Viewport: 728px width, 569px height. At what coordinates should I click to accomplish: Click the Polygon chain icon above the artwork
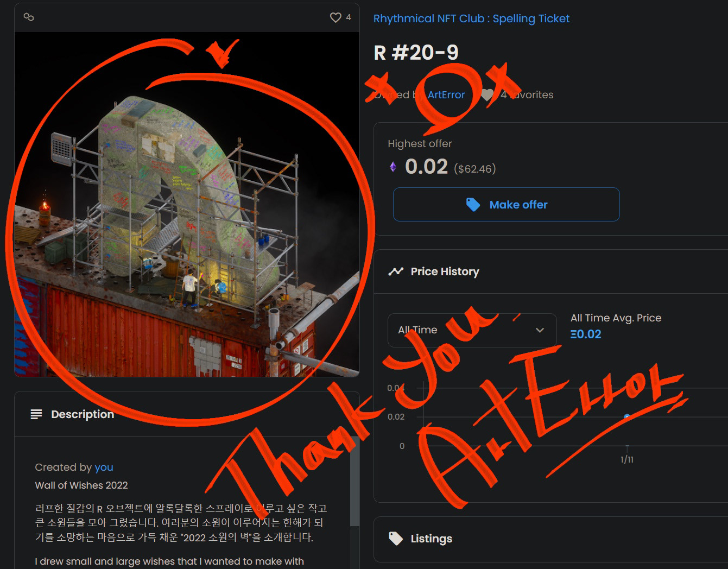[x=29, y=17]
